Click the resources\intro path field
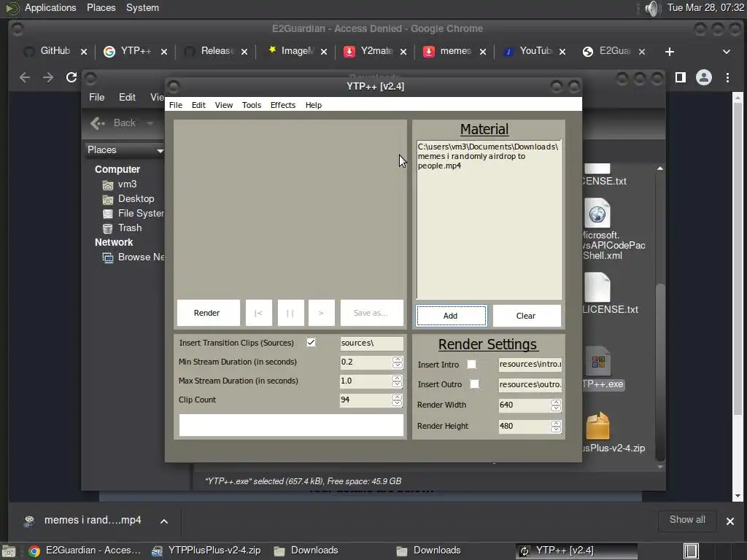Image resolution: width=747 pixels, height=560 pixels. 530,364
